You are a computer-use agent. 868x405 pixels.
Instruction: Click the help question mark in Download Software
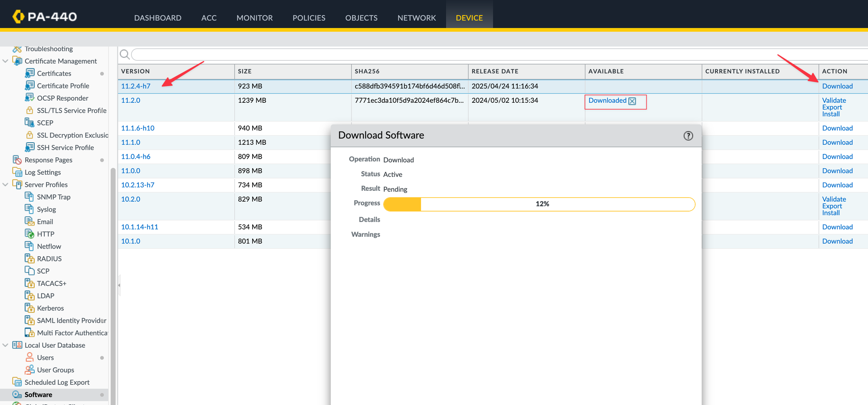(x=688, y=136)
